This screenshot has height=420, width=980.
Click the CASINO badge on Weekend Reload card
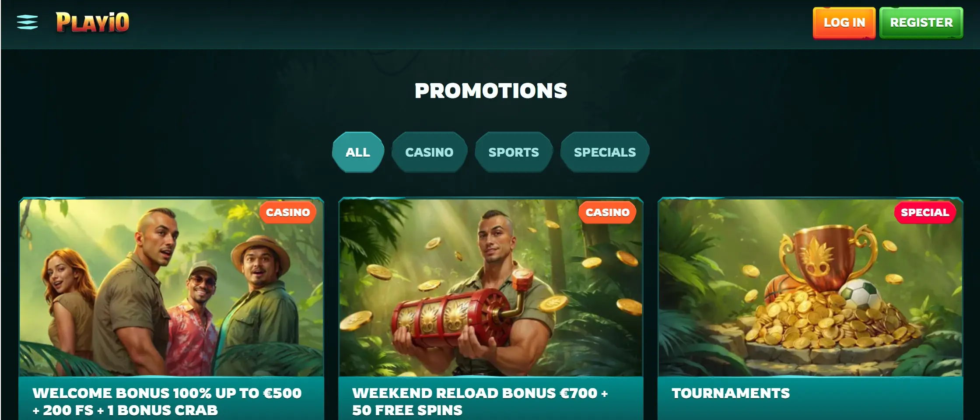(607, 212)
